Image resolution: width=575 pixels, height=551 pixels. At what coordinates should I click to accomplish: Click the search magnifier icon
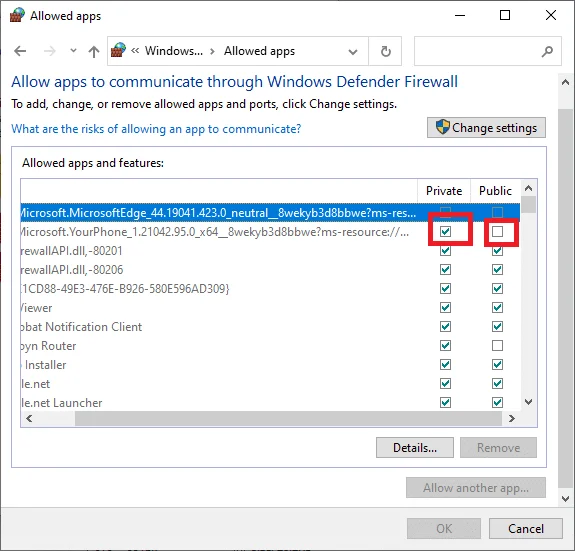click(x=547, y=51)
